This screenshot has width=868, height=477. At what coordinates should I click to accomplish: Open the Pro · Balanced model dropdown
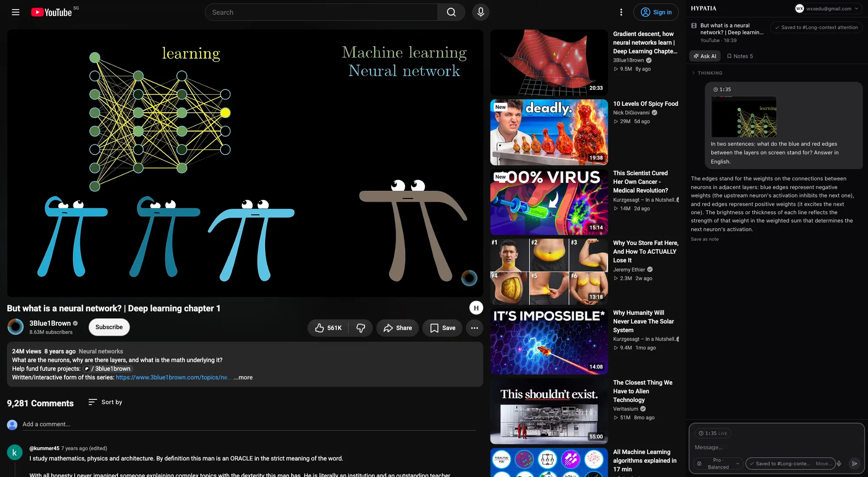718,464
